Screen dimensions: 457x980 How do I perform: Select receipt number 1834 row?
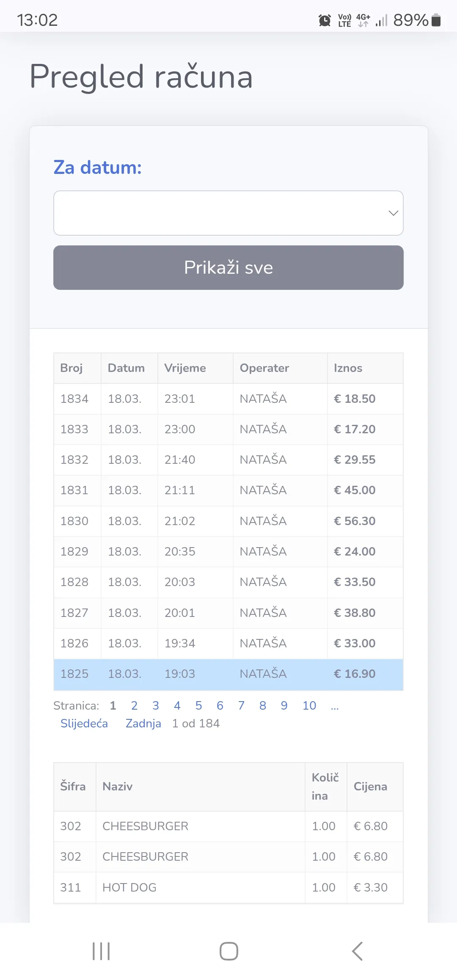pos(228,399)
